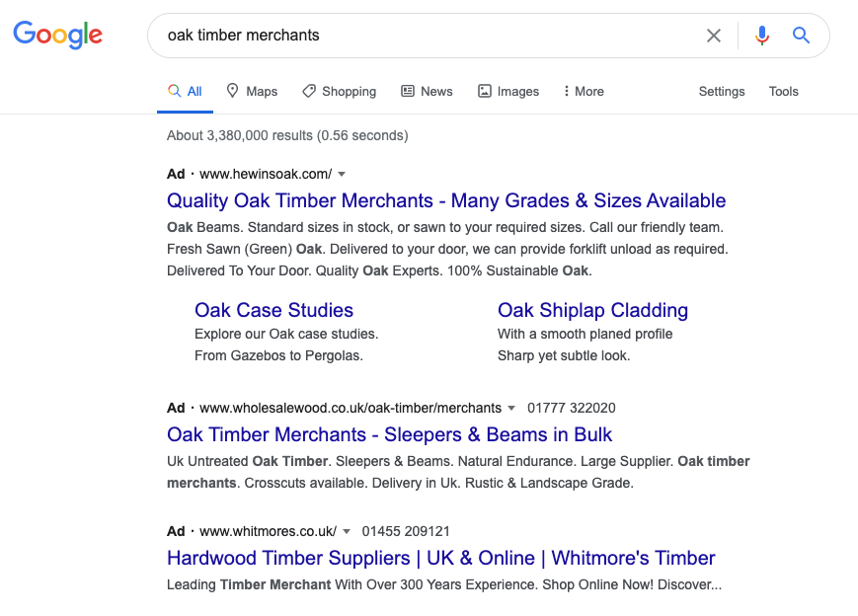Image resolution: width=858 pixels, height=616 pixels.
Task: Open the Oak Shiplap Cladding sitelink
Action: [x=593, y=310]
